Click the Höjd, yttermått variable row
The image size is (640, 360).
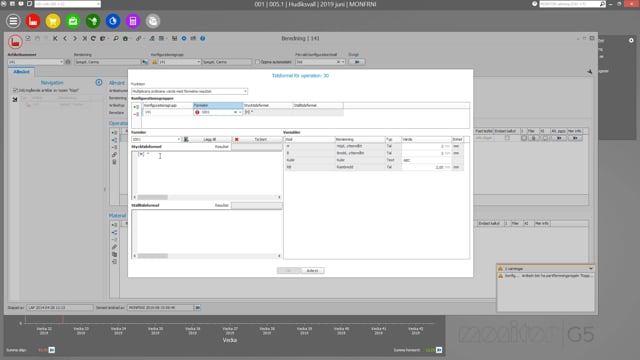pos(374,146)
